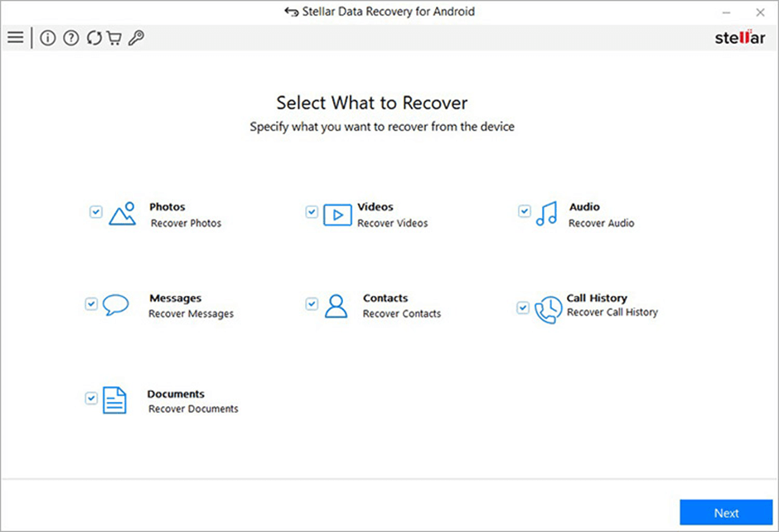The width and height of the screenshot is (779, 532).
Task: Click the Stellar logo
Action: pyautogui.click(x=740, y=38)
